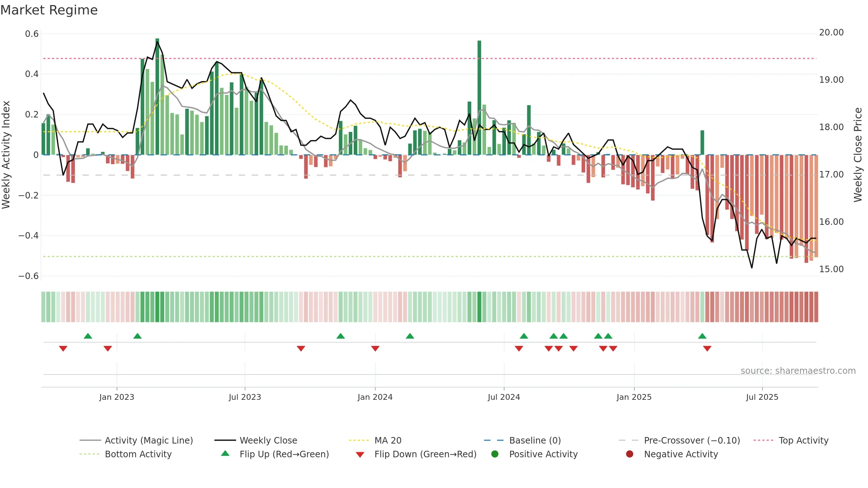Toggle Baseline (0) legend entry

522,440
